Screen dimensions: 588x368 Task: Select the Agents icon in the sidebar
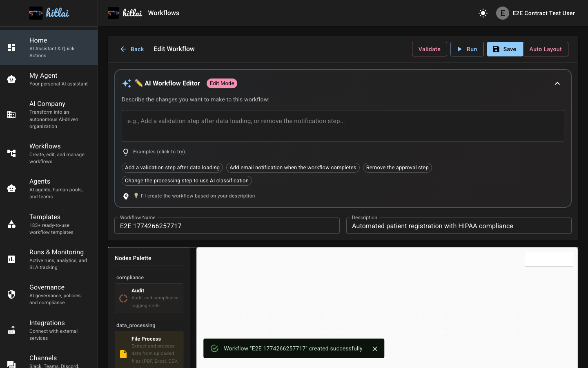pos(11,188)
